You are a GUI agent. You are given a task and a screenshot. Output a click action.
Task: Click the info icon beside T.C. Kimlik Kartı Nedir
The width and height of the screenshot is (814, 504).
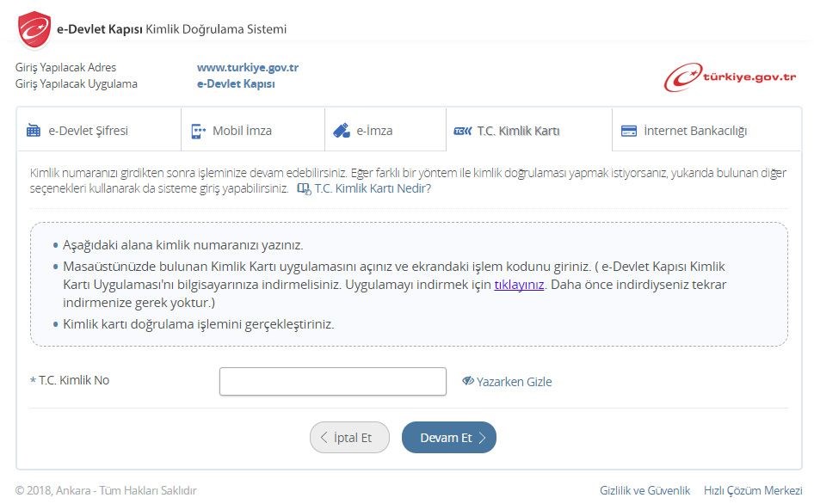tap(303, 188)
